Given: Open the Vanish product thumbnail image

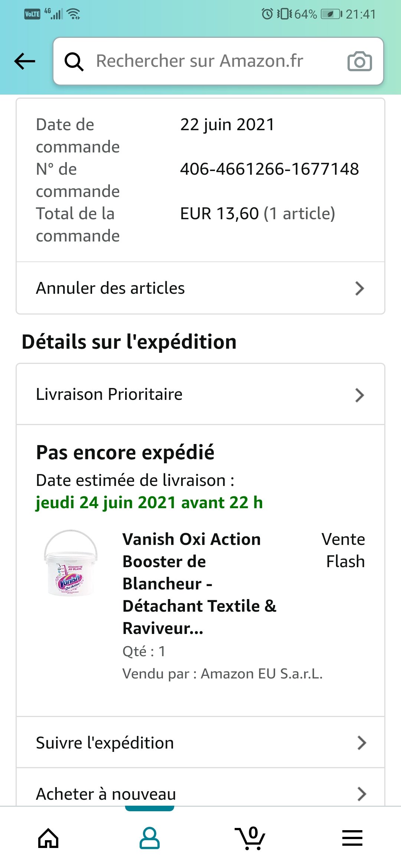Looking at the screenshot, I should point(71,563).
